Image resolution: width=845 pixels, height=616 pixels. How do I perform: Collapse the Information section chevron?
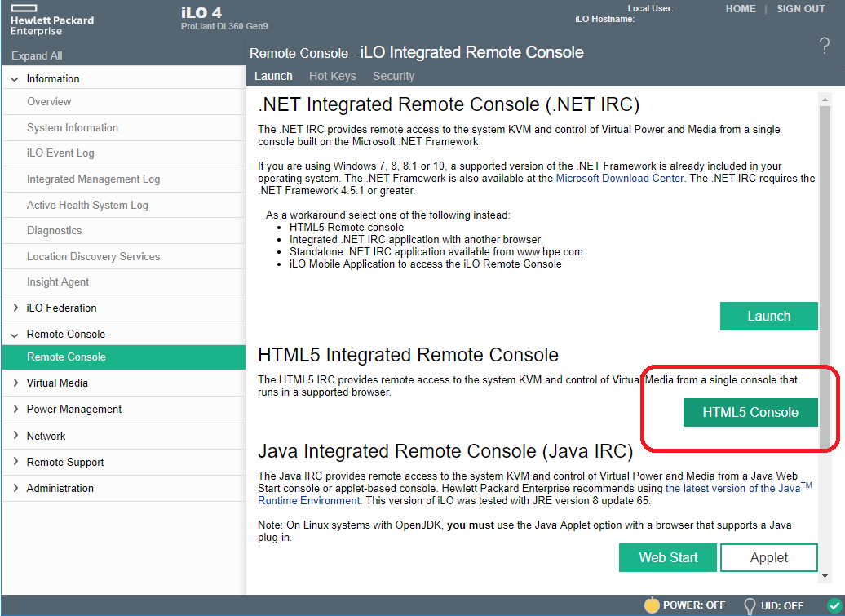pyautogui.click(x=15, y=79)
